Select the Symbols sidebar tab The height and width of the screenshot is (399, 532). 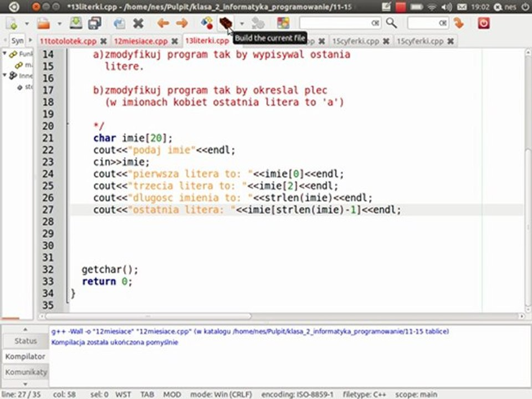[17, 40]
